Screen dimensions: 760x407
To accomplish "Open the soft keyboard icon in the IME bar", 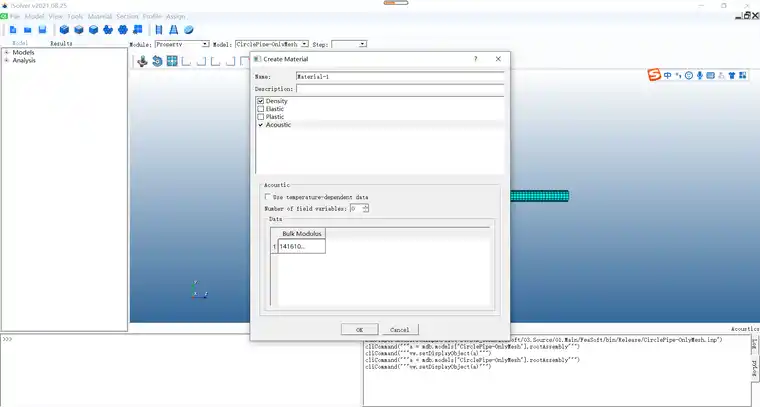I will (x=711, y=76).
